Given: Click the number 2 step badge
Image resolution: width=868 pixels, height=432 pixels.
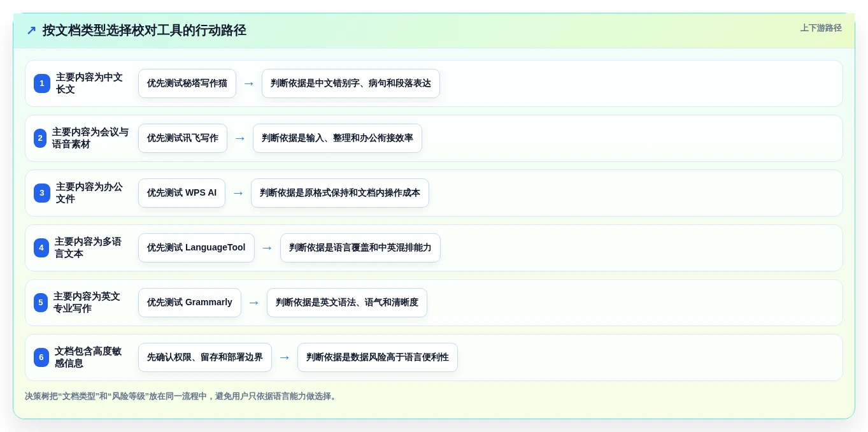Looking at the screenshot, I should [40, 138].
